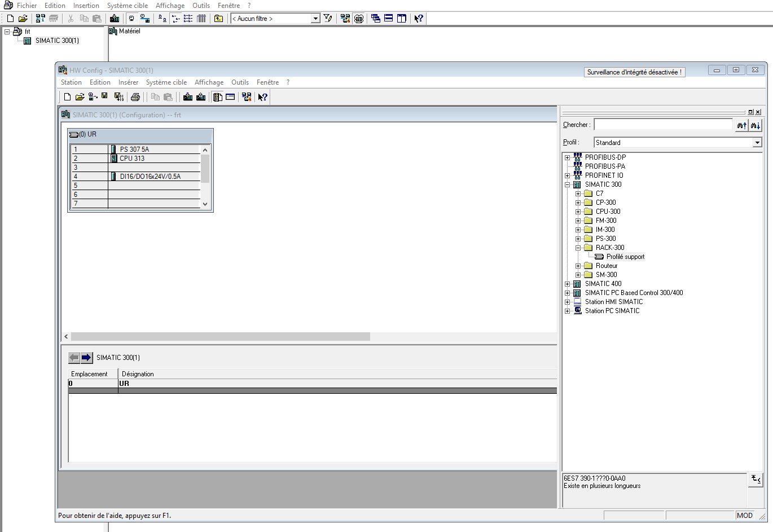773x532 pixels.
Task: Click the 'Surveillance d'intégrité désactivée !' button
Action: click(635, 72)
